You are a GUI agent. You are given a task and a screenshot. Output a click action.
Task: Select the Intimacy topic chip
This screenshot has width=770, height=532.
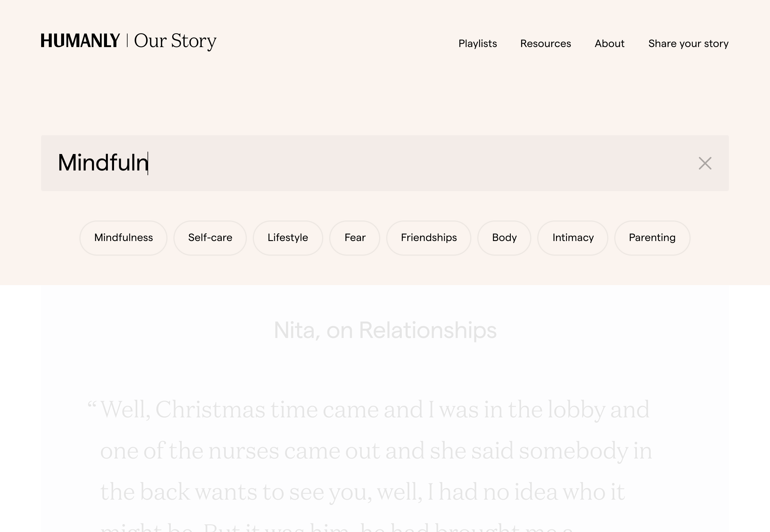tap(573, 238)
